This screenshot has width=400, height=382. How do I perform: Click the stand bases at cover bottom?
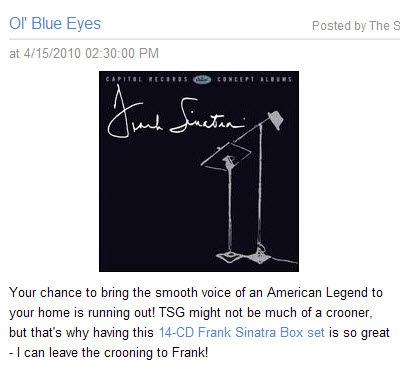(x=243, y=256)
